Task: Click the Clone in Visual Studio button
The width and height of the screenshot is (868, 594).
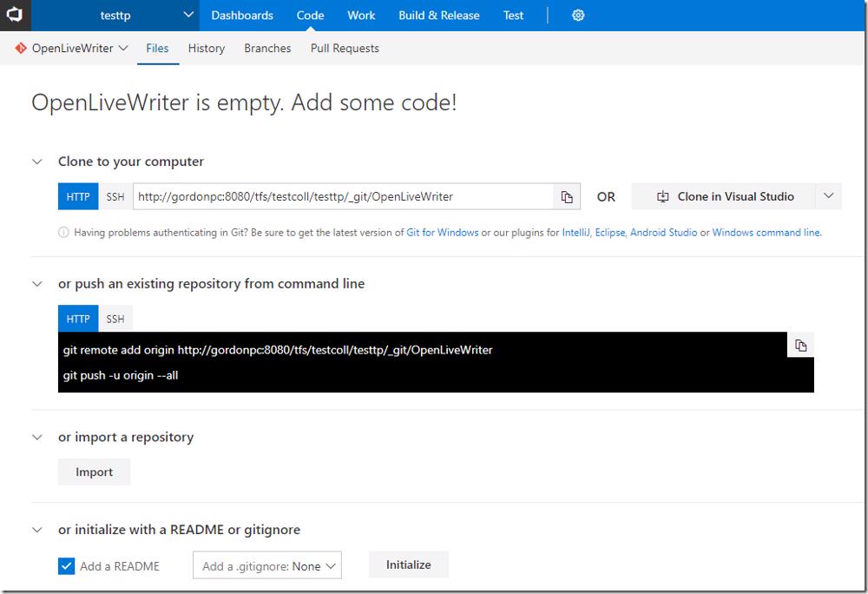Action: tap(723, 196)
